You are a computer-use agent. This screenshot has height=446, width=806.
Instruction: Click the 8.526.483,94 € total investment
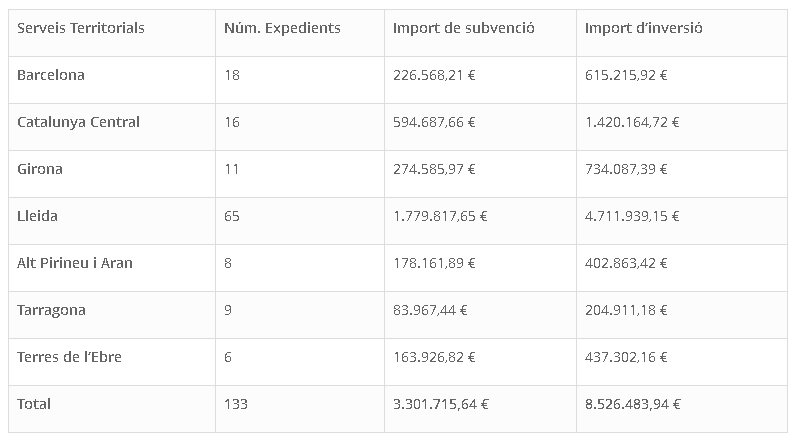pos(633,404)
